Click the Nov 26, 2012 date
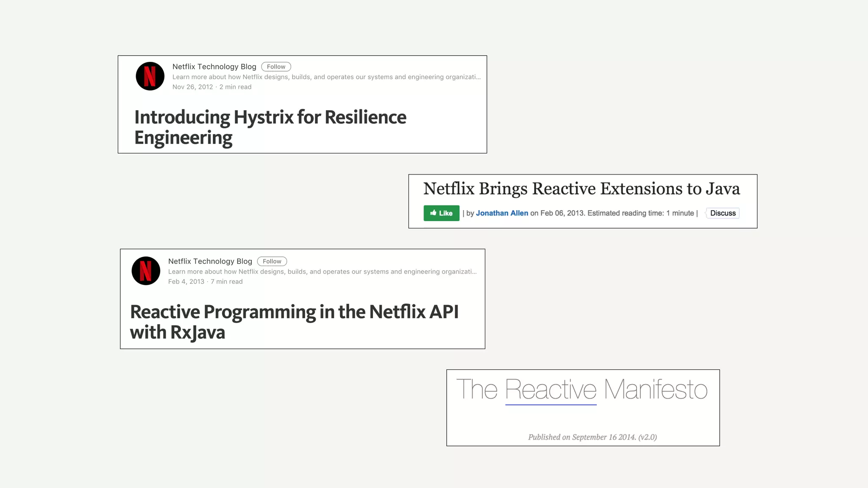The width and height of the screenshot is (868, 488). coord(192,87)
